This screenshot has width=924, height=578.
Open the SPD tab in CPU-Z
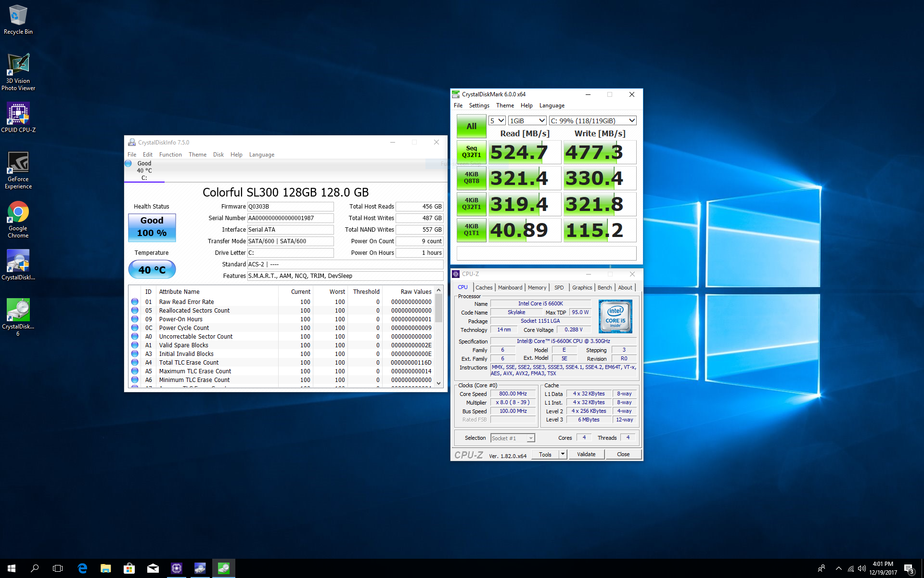pos(559,288)
